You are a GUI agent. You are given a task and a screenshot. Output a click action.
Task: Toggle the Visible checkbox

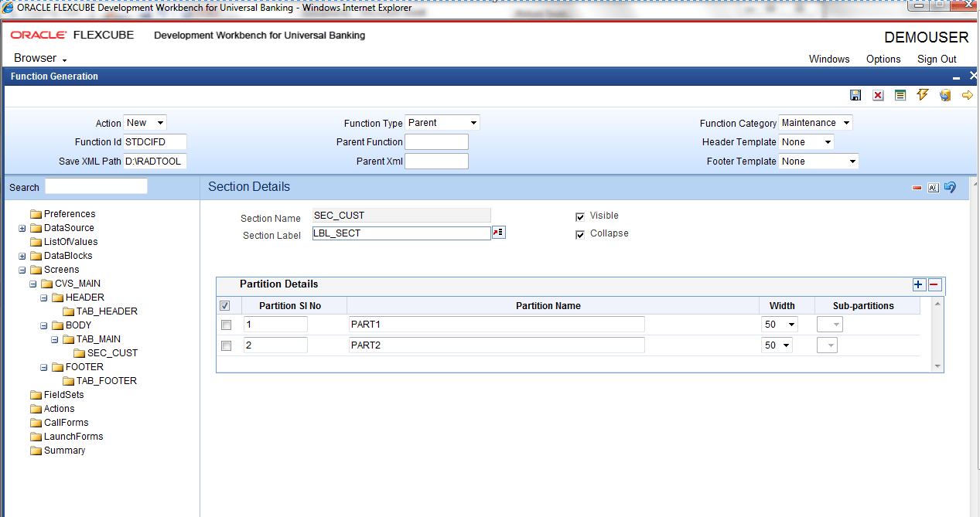(580, 217)
